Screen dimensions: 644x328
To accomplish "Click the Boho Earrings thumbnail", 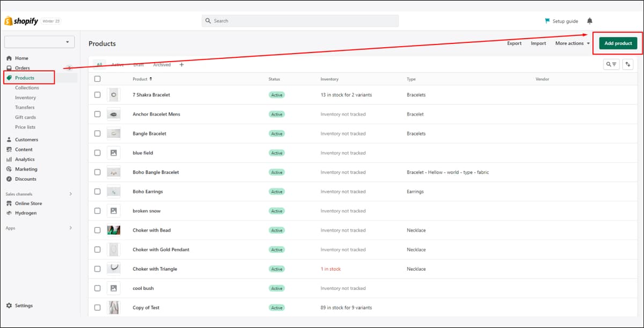I will (x=113, y=191).
